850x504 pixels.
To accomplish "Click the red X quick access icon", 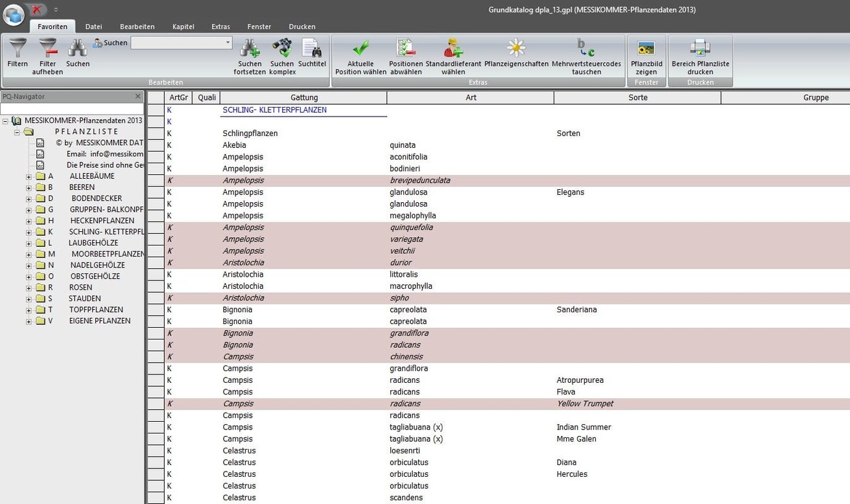I will 37,10.
